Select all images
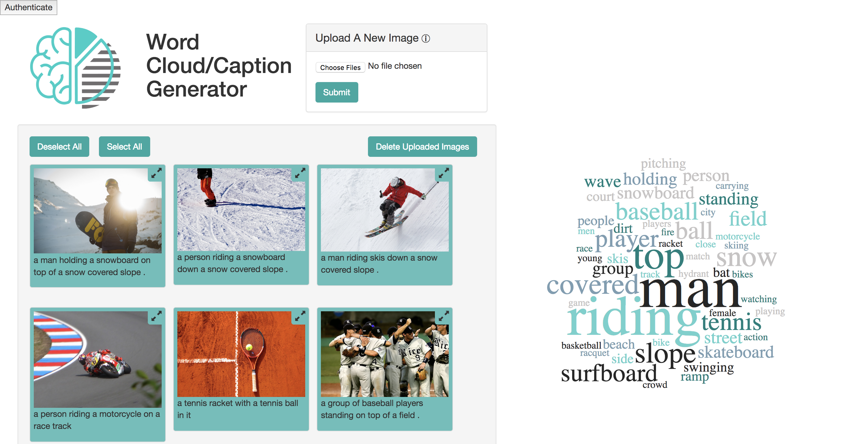 coord(124,147)
